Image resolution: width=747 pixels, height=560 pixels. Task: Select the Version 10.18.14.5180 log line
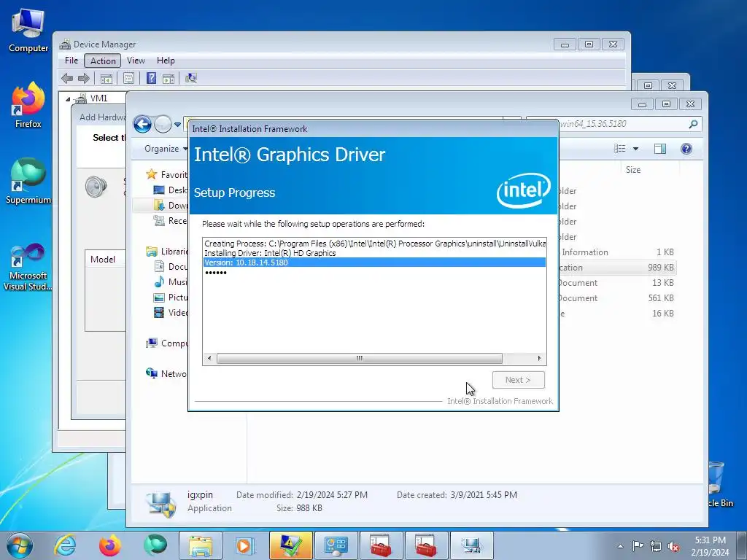[374, 262]
